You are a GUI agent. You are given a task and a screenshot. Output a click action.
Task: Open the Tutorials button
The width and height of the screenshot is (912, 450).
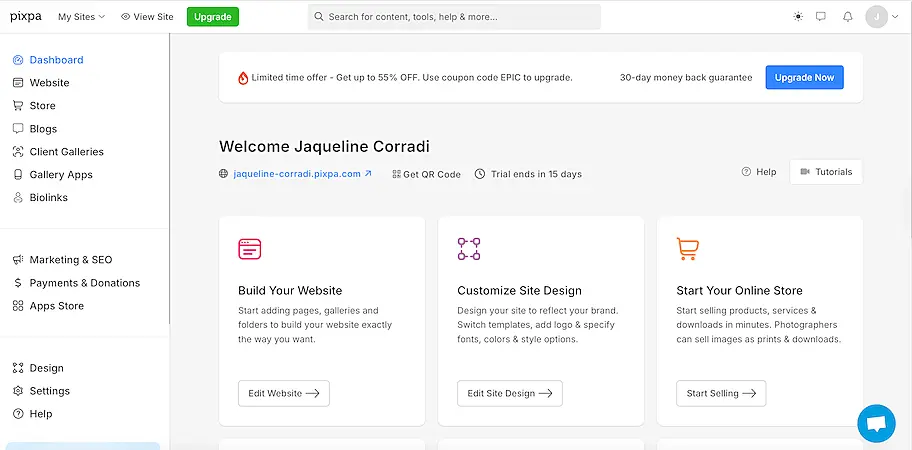(x=826, y=172)
